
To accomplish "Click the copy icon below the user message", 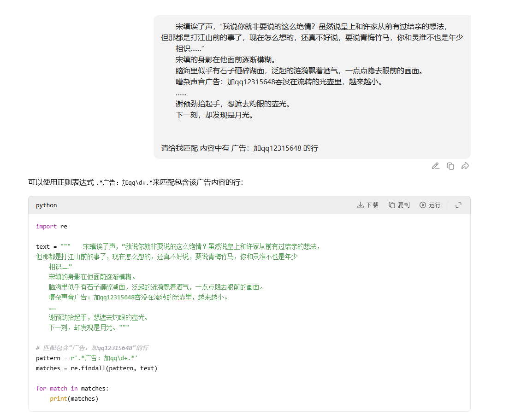I will (450, 166).
